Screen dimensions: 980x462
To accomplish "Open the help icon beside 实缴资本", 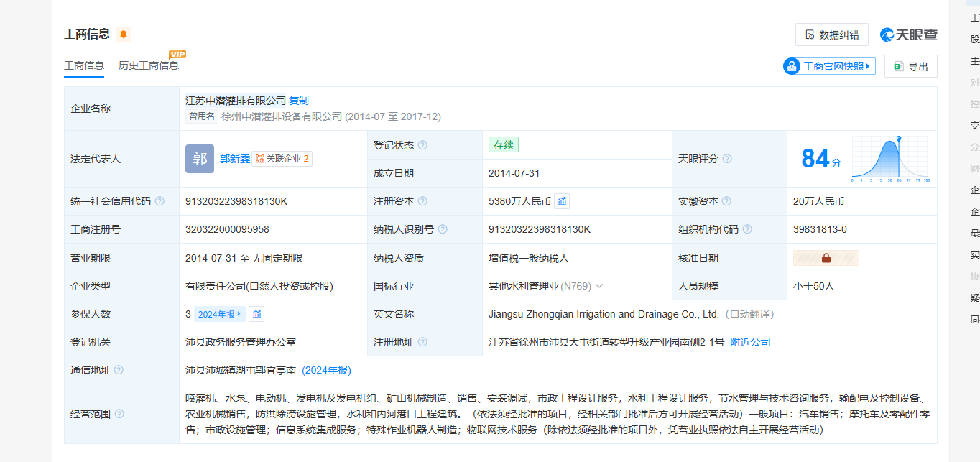I will click(x=727, y=201).
